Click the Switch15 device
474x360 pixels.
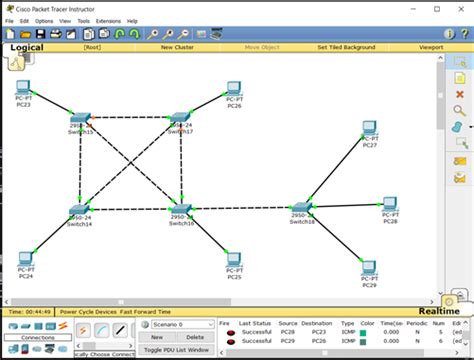tap(80, 118)
